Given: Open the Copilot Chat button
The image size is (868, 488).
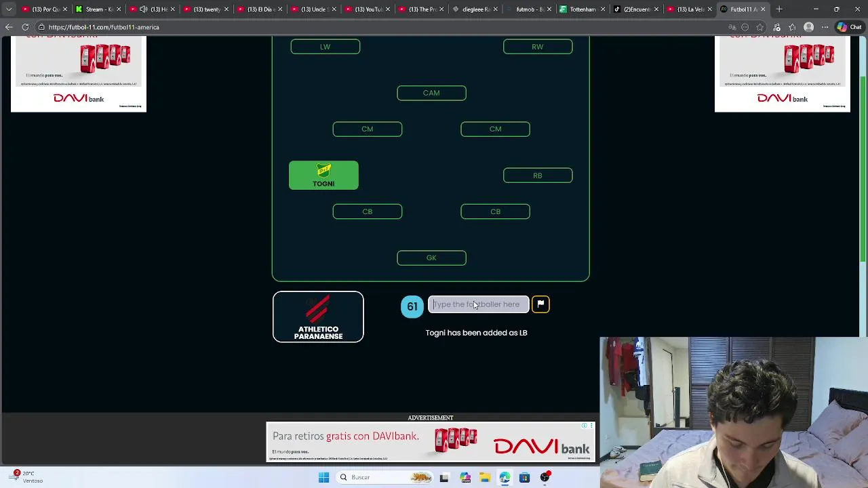Looking at the screenshot, I should coord(848,27).
